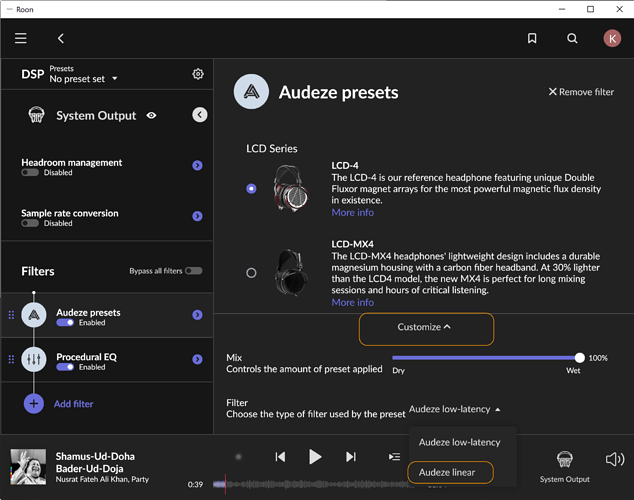
Task: Click the LCD-MX4 title text
Action: (x=353, y=244)
